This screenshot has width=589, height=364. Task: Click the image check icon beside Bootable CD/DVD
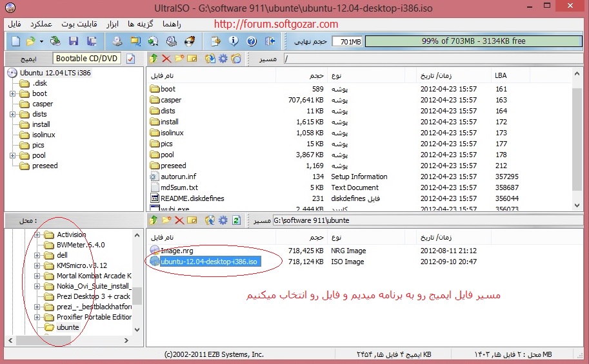[131, 59]
